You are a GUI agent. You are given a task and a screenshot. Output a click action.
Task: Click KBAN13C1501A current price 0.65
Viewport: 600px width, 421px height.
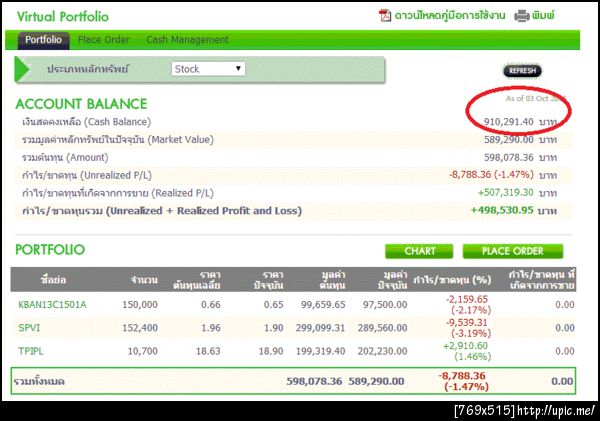pyautogui.click(x=274, y=305)
